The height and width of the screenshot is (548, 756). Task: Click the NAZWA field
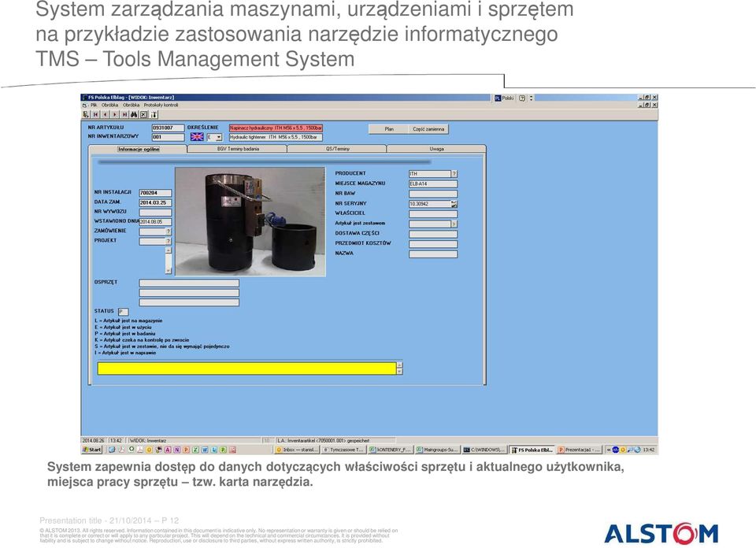(x=433, y=254)
